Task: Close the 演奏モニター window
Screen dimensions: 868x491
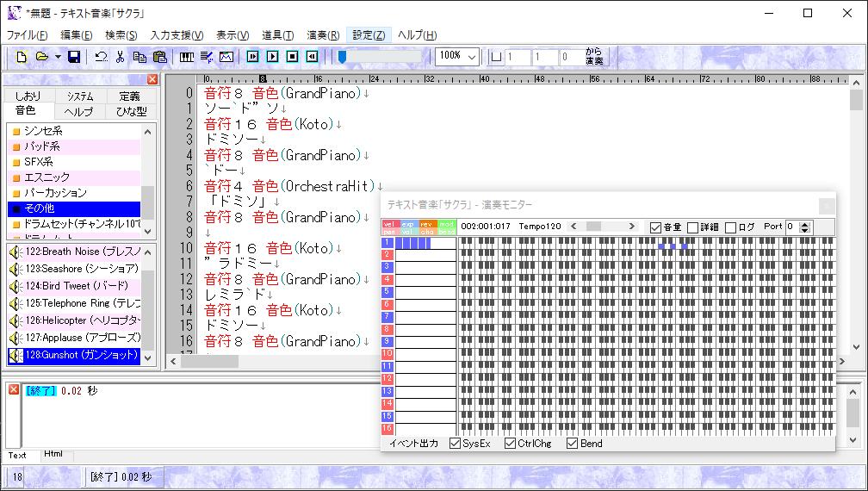Action: tap(827, 206)
